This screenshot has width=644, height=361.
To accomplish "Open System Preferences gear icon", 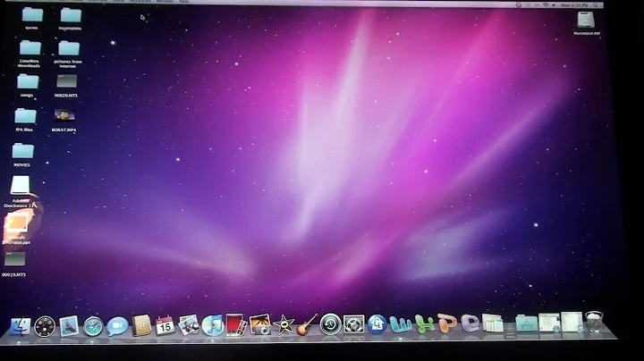I will tap(353, 324).
